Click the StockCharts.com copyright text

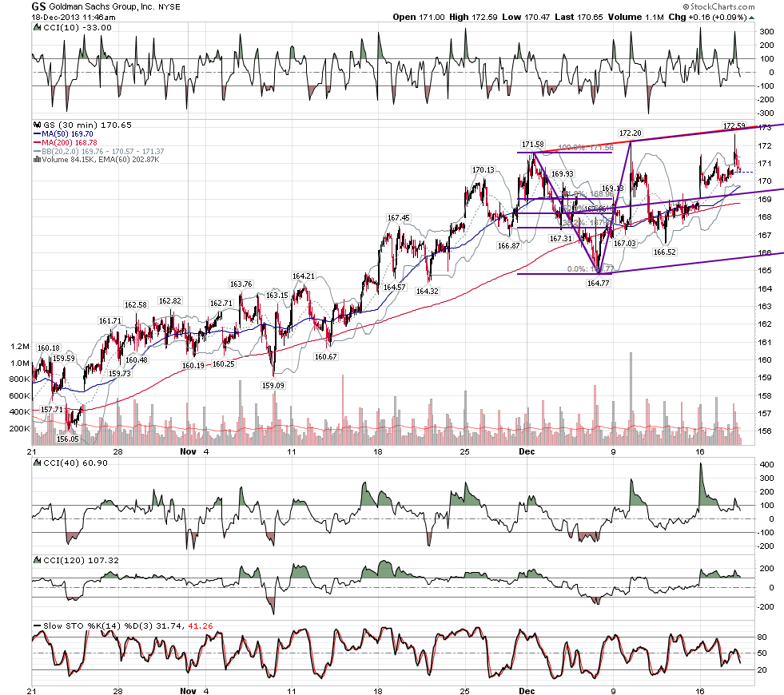[719, 6]
